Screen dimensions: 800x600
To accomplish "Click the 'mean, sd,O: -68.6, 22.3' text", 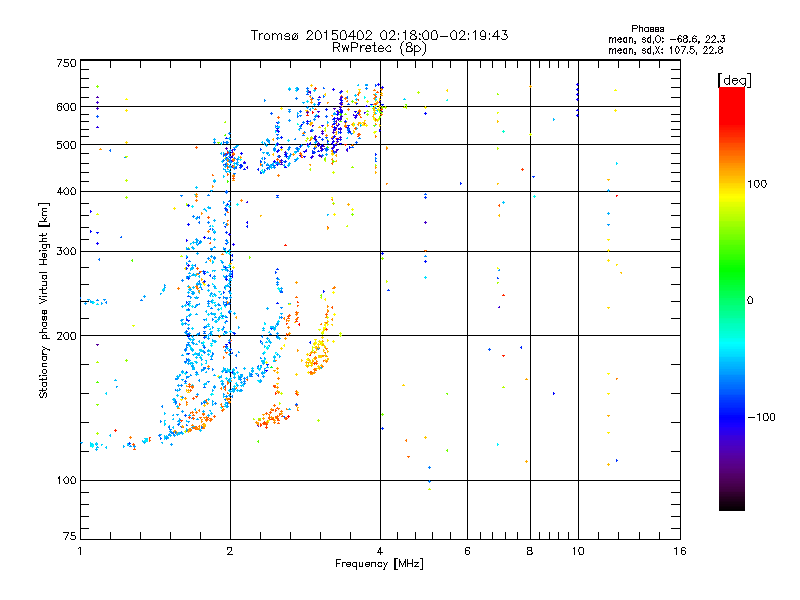I will [x=666, y=39].
